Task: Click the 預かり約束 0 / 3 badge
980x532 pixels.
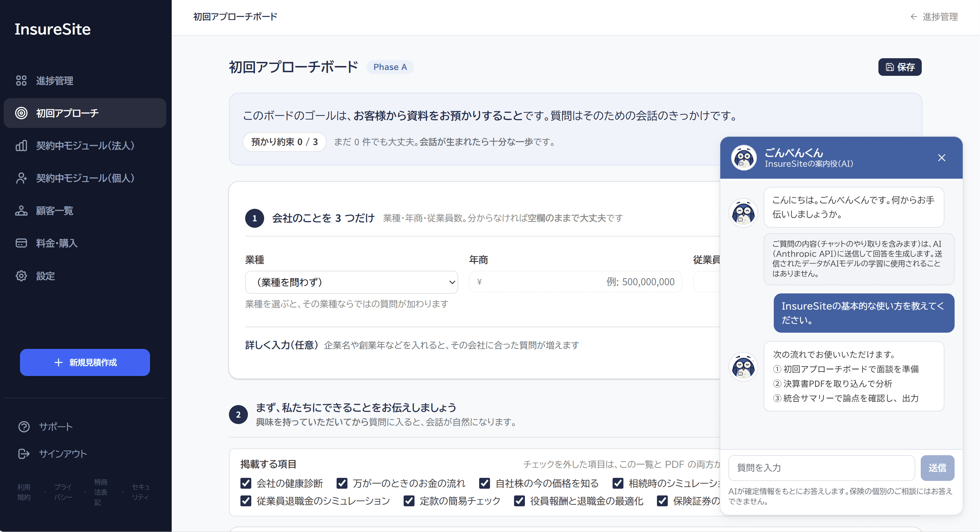Action: (x=284, y=142)
